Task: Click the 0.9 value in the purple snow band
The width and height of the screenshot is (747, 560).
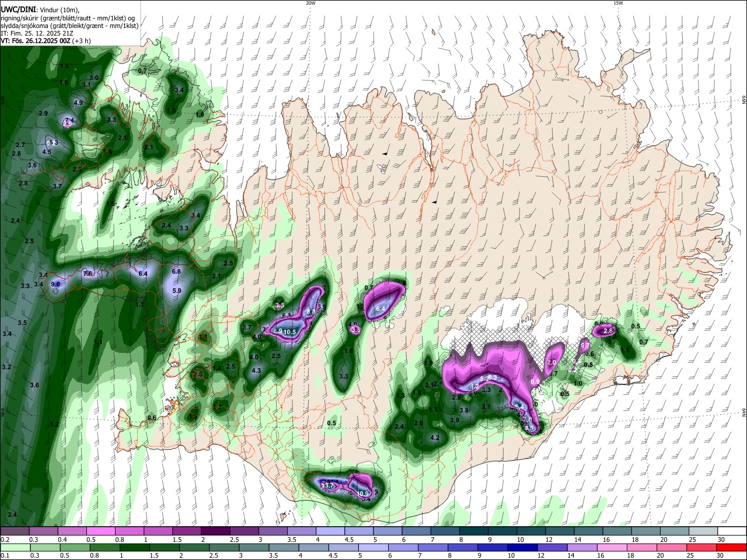Action: [x=535, y=381]
